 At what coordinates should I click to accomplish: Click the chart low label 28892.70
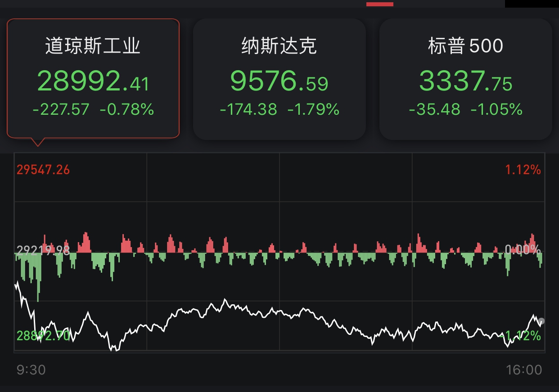coord(43,335)
